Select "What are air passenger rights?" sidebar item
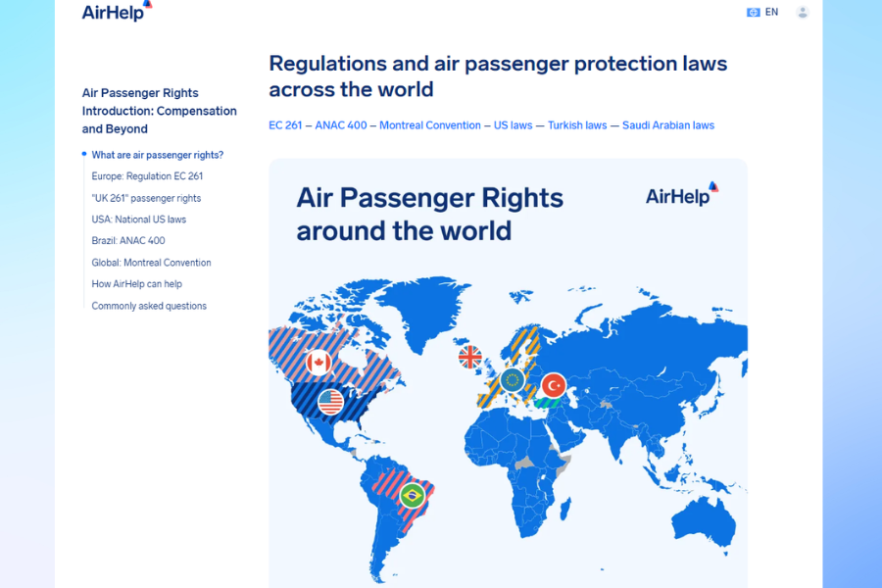Viewport: 882px width, 588px height. pos(157,155)
